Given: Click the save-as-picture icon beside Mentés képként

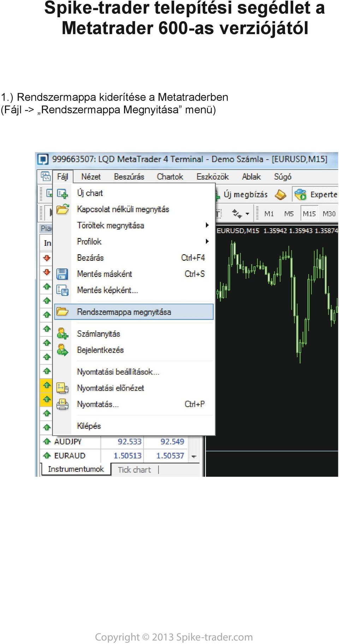Looking at the screenshot, I should coord(63,290).
